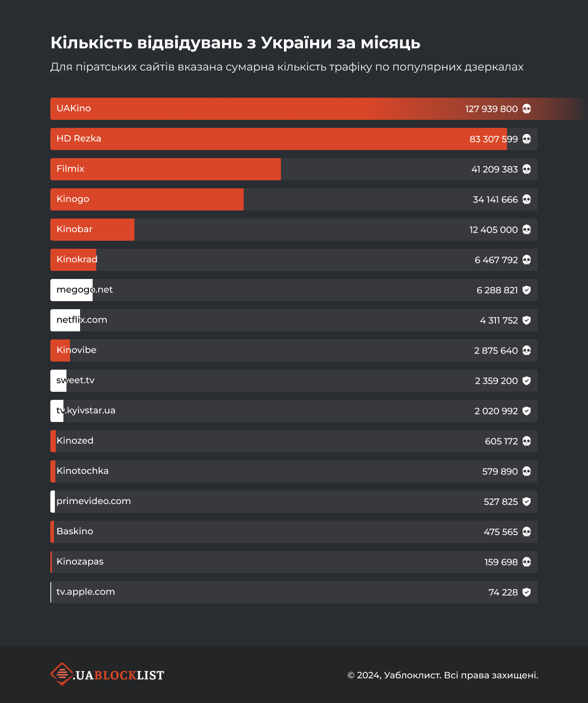Click the Kinozed row value 605 172
The height and width of the screenshot is (703, 588).
pyautogui.click(x=501, y=441)
